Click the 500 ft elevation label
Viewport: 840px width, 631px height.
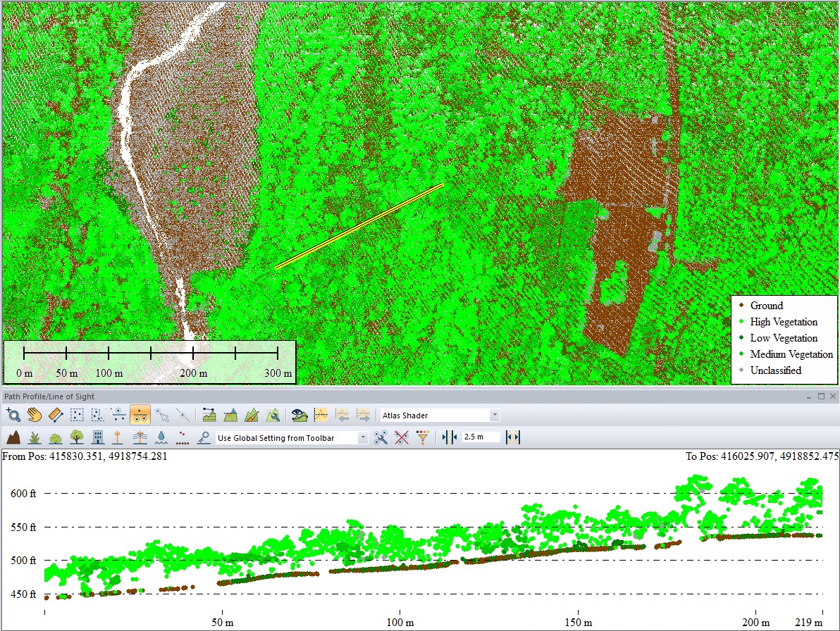pos(23,561)
